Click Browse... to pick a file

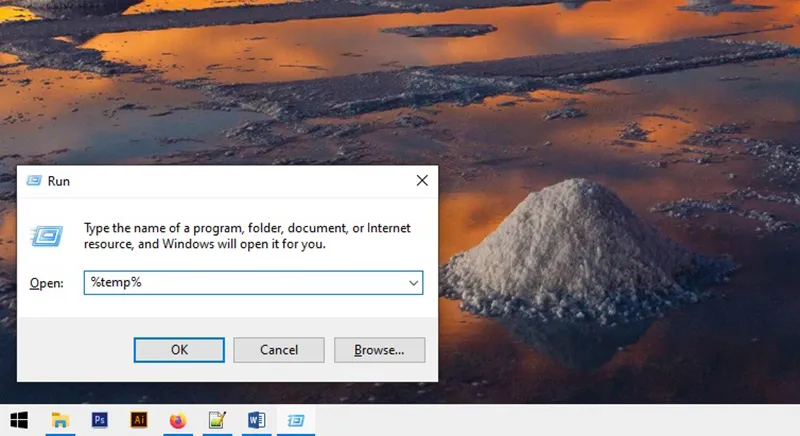[x=379, y=350]
